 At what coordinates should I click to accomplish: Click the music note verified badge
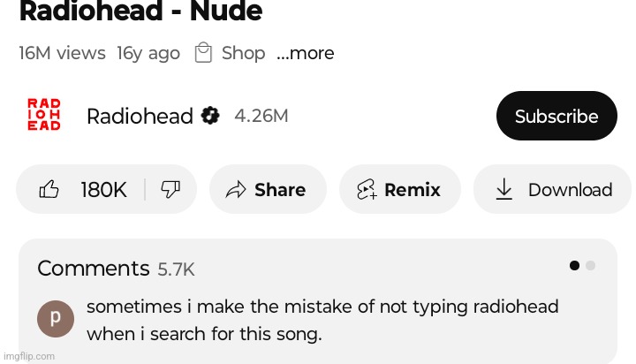(210, 116)
